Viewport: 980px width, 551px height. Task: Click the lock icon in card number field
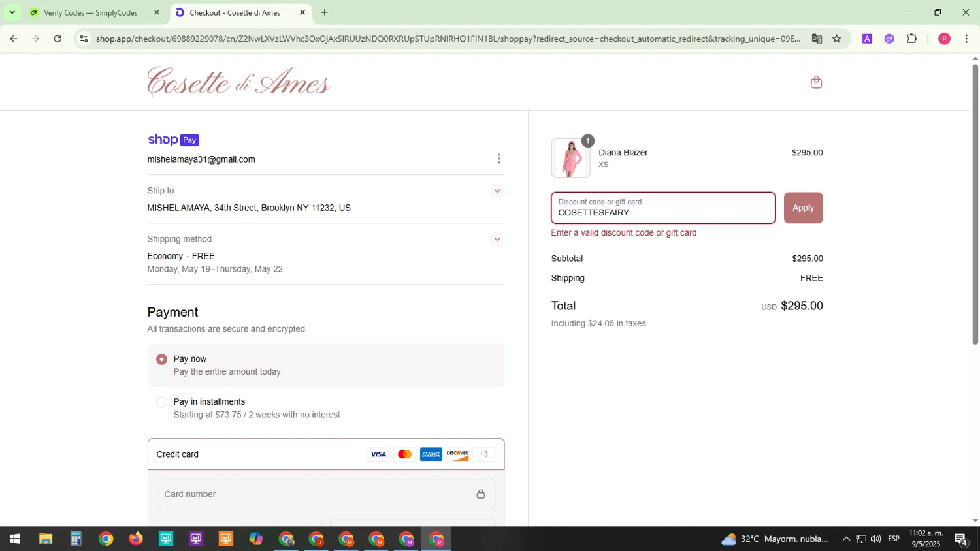click(x=481, y=494)
